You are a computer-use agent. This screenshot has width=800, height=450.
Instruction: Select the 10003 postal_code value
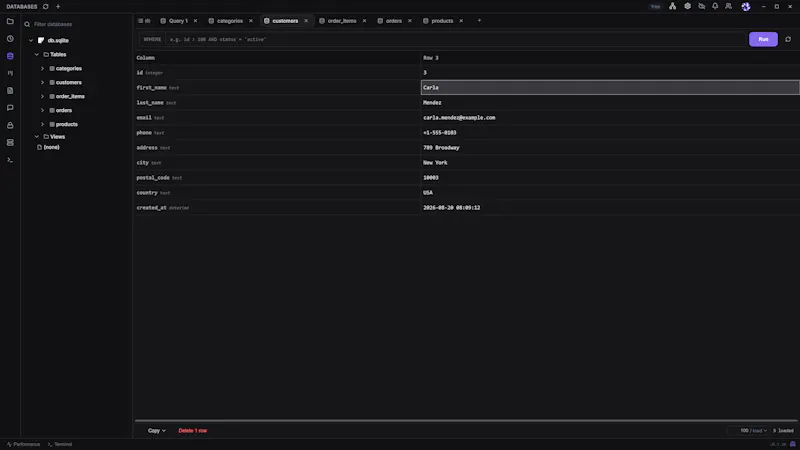[431, 178]
